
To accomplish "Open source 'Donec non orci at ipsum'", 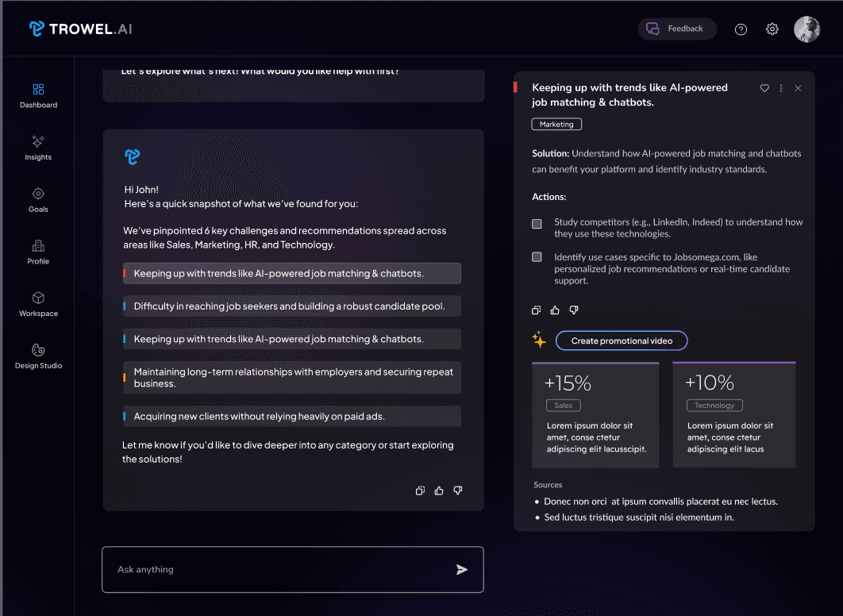I will pyautogui.click(x=660, y=502).
